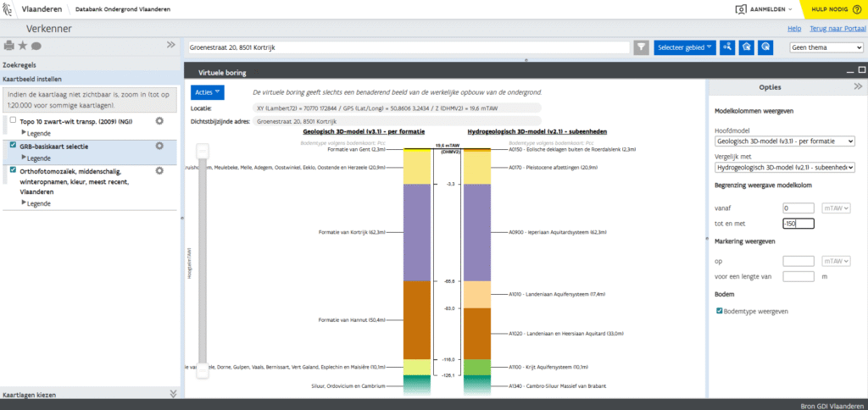Expand Legende under GRB-basiskaart selectie
The height and width of the screenshot is (410, 868).
click(36, 158)
